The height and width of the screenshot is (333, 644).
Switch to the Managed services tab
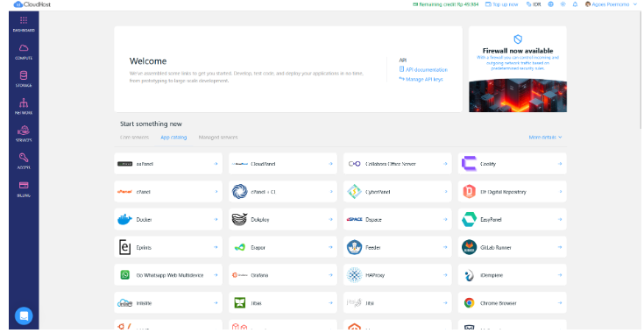(x=218, y=137)
